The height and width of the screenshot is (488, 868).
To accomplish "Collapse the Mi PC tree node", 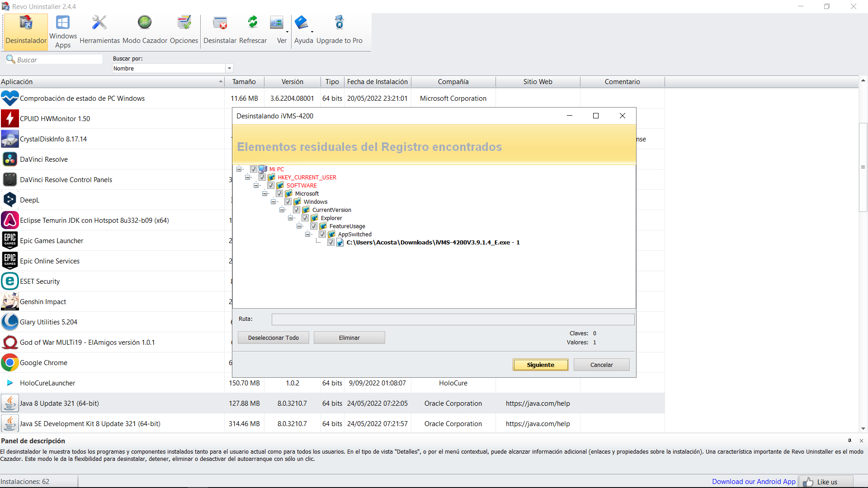I will [x=239, y=169].
